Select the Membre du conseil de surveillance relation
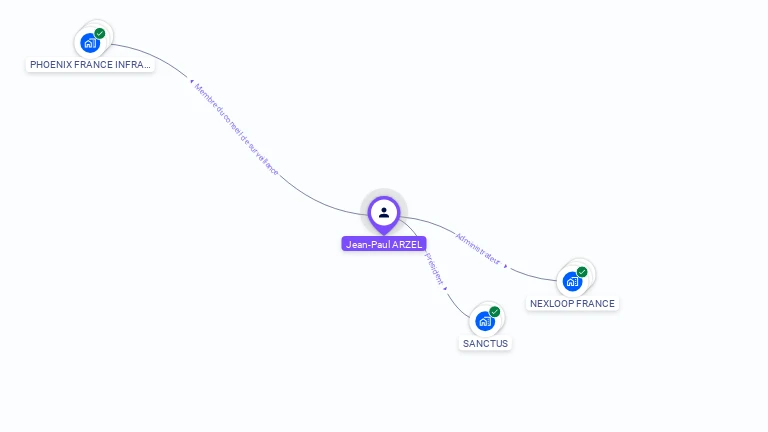The image size is (768, 432). click(237, 129)
